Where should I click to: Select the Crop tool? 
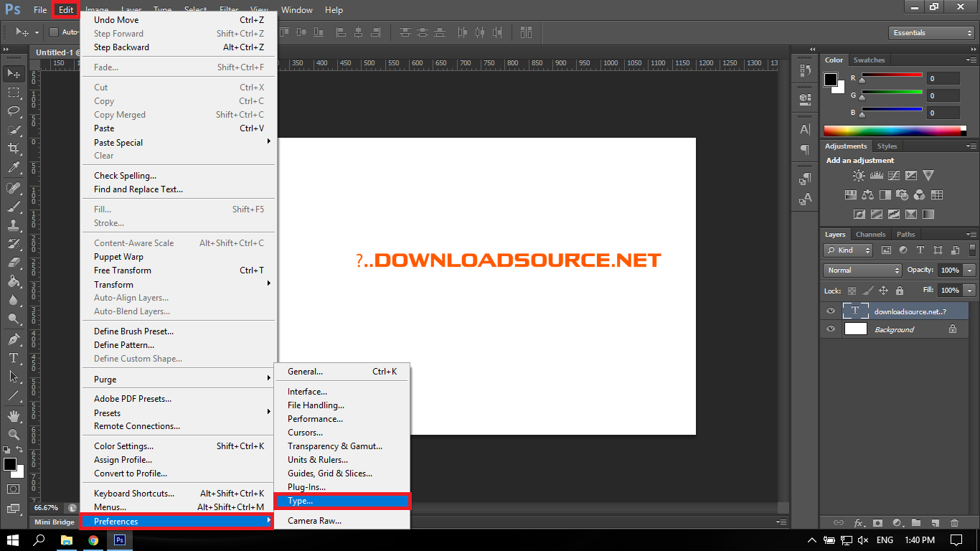(14, 149)
